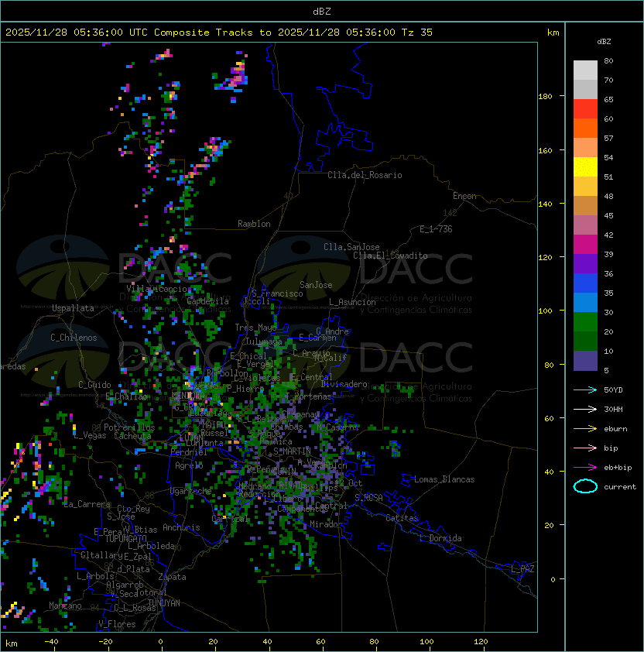The height and width of the screenshot is (652, 644).
Task: Click the 'Zapata' map label
Action: coord(172,577)
